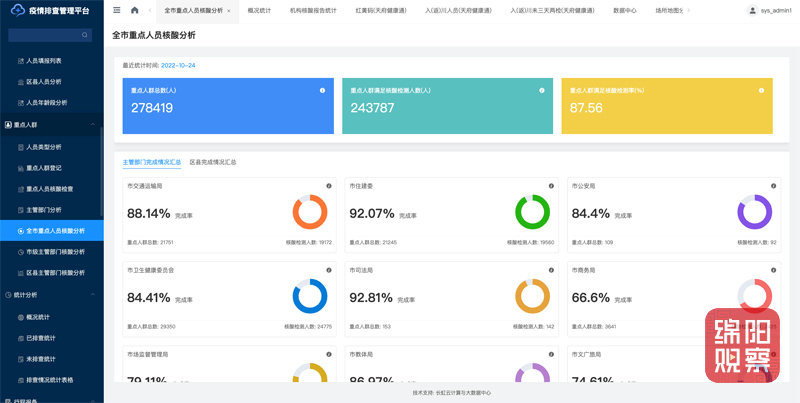Viewport: 800px width, 403px height.
Task: Click orange donut chart for 市交通运输局
Action: [x=310, y=212]
